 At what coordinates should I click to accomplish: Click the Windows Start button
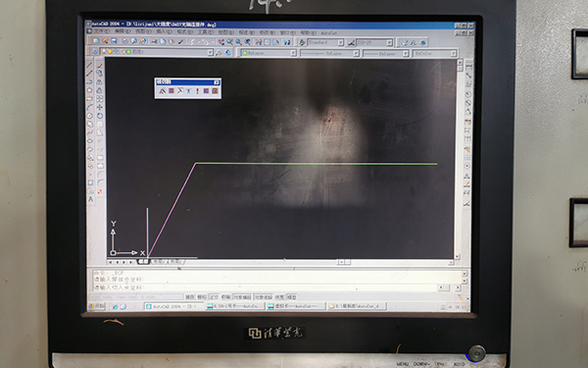coord(97,306)
